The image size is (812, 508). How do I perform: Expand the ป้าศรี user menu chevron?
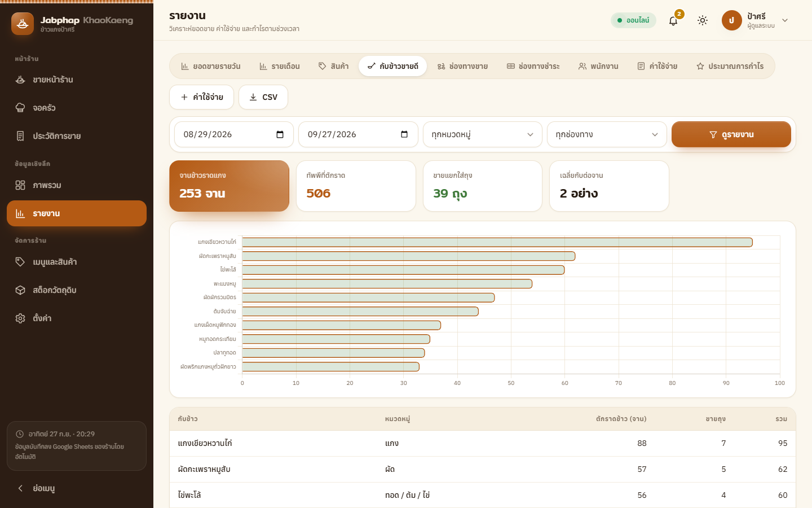pyautogui.click(x=785, y=20)
